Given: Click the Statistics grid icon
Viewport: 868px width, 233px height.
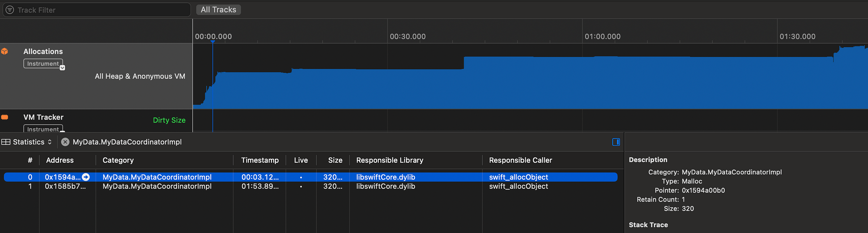Looking at the screenshot, I should 6,142.
